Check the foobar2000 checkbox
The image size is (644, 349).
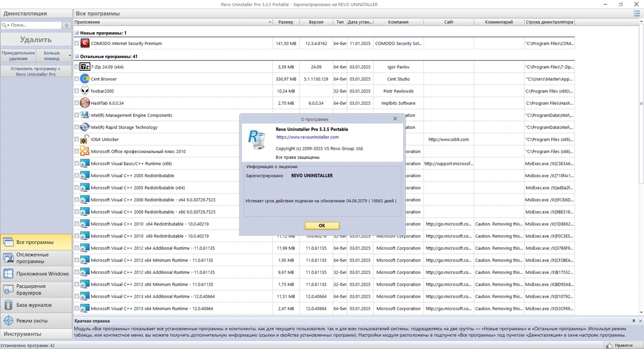pyautogui.click(x=77, y=91)
